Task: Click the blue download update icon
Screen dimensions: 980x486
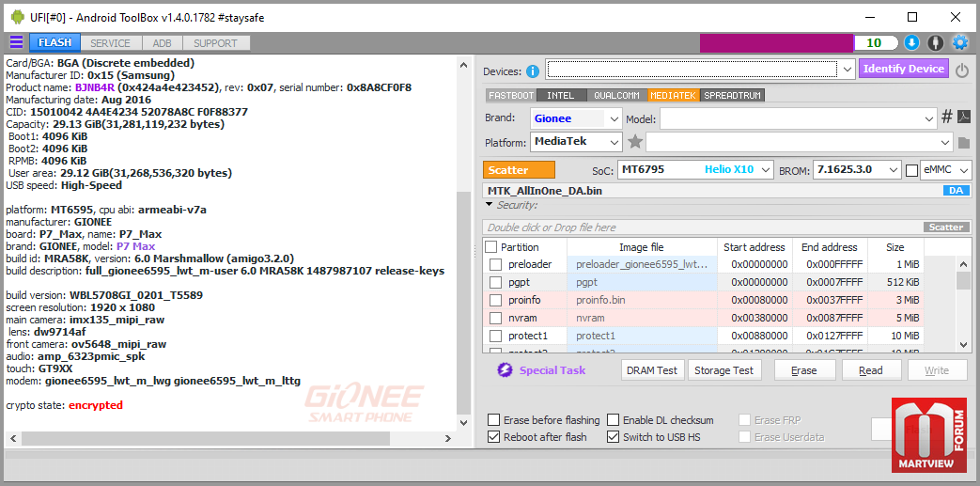Action: [x=911, y=42]
